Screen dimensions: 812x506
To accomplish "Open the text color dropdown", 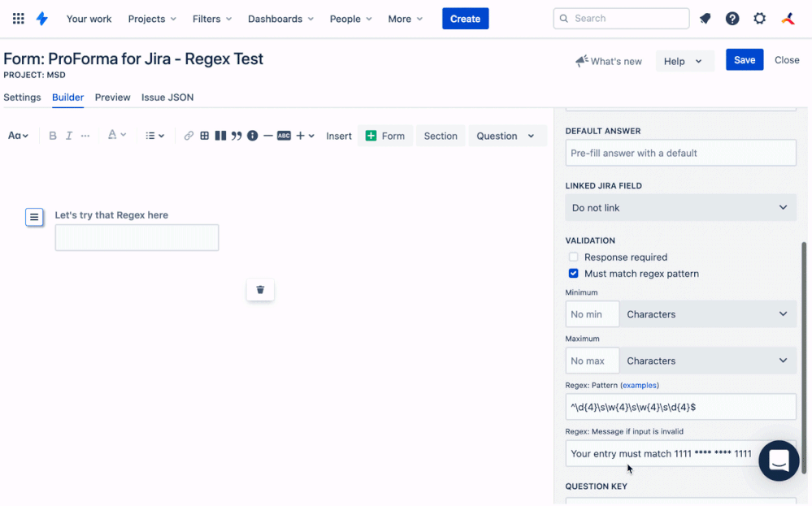I will point(116,135).
